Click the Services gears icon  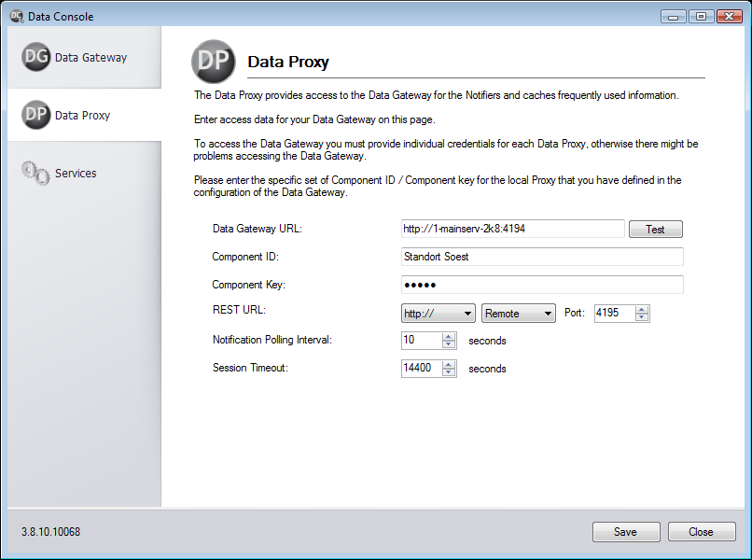pos(35,173)
